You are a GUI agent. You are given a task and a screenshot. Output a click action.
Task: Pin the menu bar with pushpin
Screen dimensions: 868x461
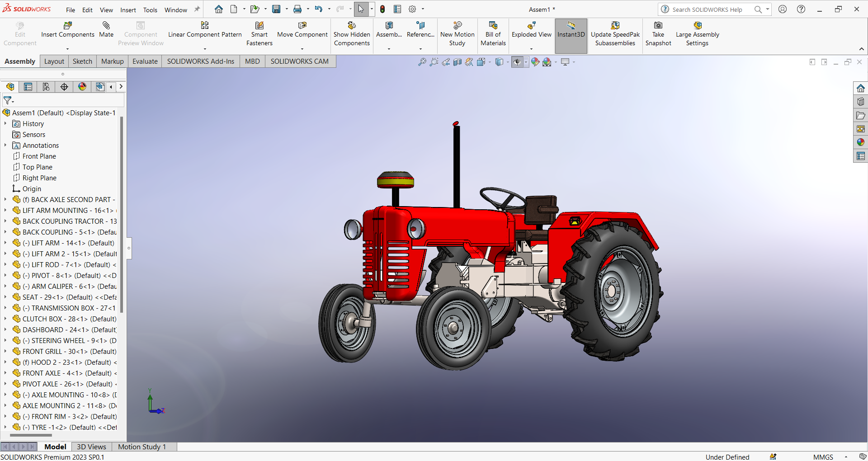coord(197,9)
